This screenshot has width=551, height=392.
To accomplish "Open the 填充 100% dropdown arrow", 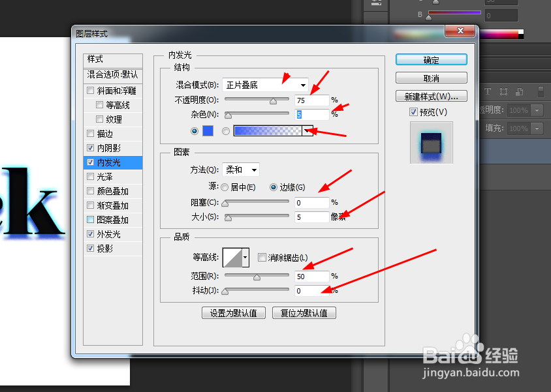I will [537, 128].
